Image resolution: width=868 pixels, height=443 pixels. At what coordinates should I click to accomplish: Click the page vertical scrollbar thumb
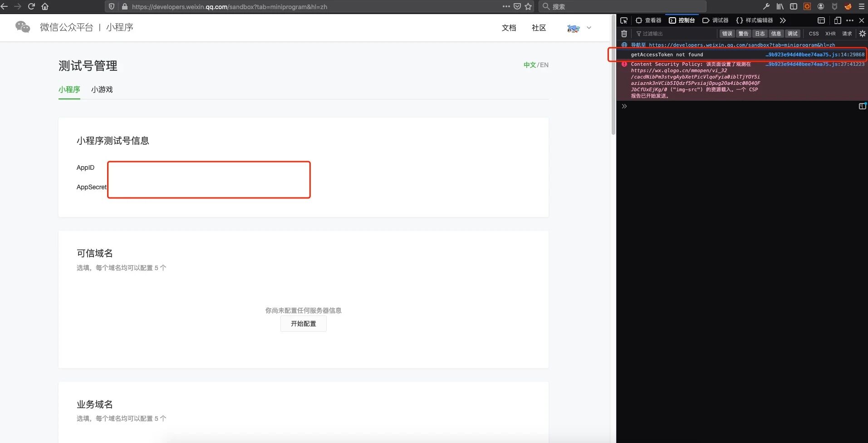(613, 75)
